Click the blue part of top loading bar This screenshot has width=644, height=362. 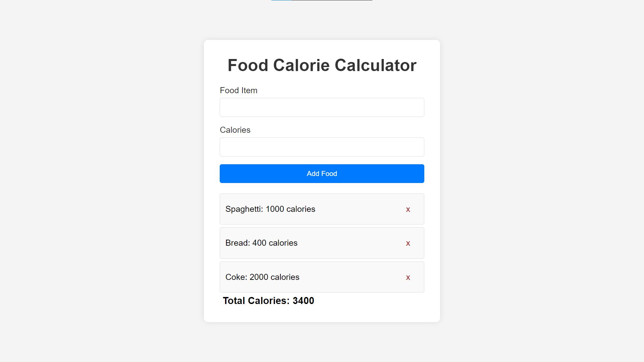281,0
